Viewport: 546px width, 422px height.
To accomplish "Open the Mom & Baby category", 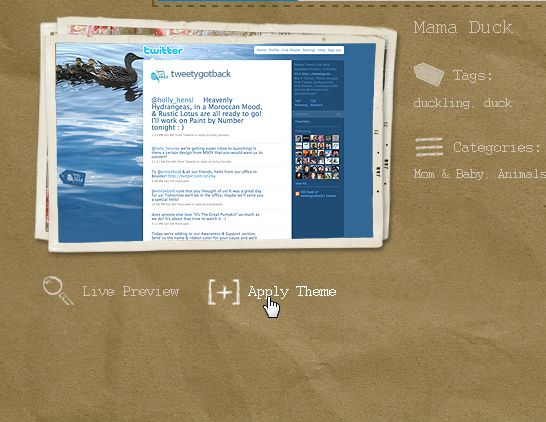I will pos(449,174).
